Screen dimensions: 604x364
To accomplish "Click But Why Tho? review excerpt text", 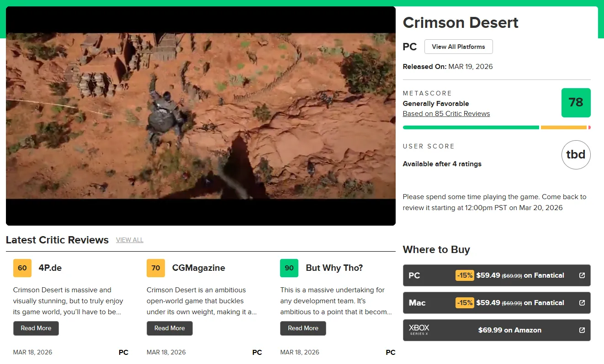I will 336,301.
